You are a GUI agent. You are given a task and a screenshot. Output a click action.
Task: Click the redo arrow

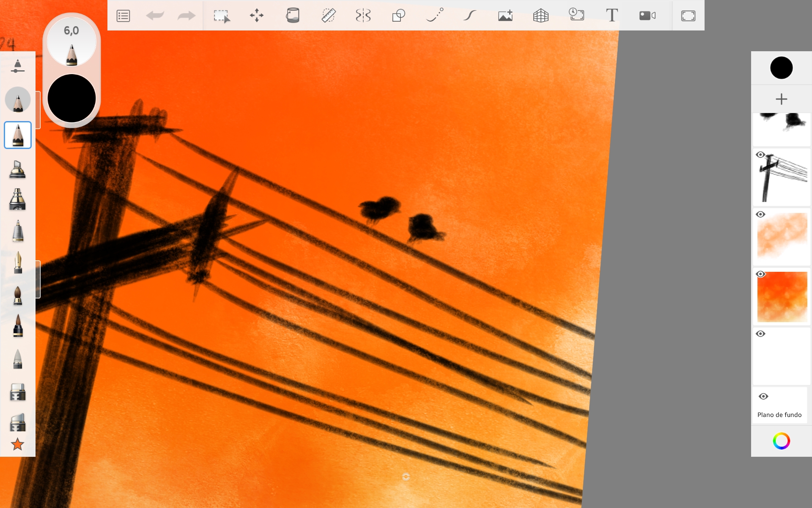[186, 16]
